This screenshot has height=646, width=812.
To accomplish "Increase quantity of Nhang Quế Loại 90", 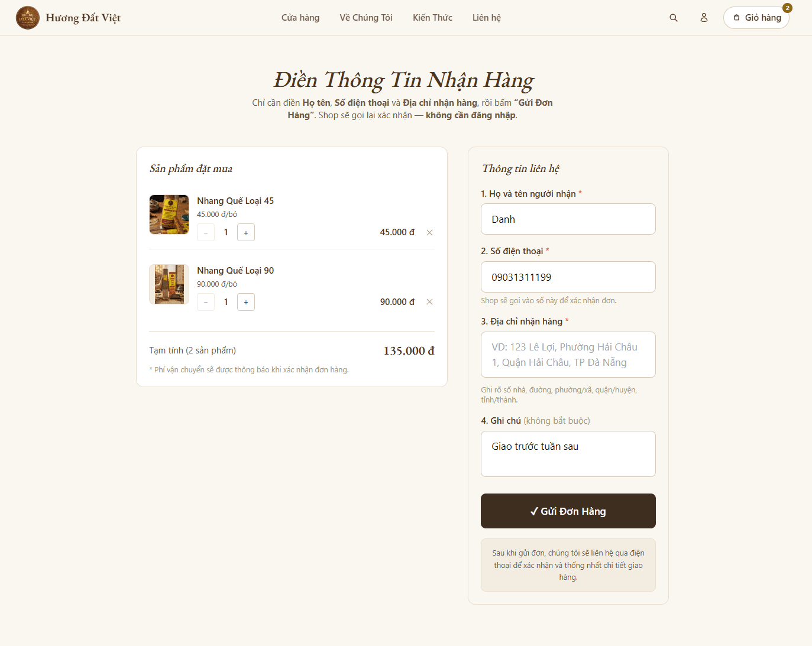I will [246, 302].
